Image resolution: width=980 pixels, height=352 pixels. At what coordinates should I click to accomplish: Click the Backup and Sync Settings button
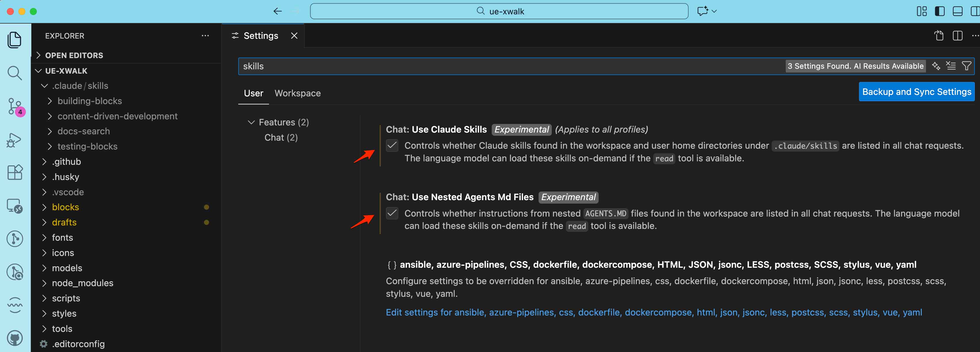point(916,92)
